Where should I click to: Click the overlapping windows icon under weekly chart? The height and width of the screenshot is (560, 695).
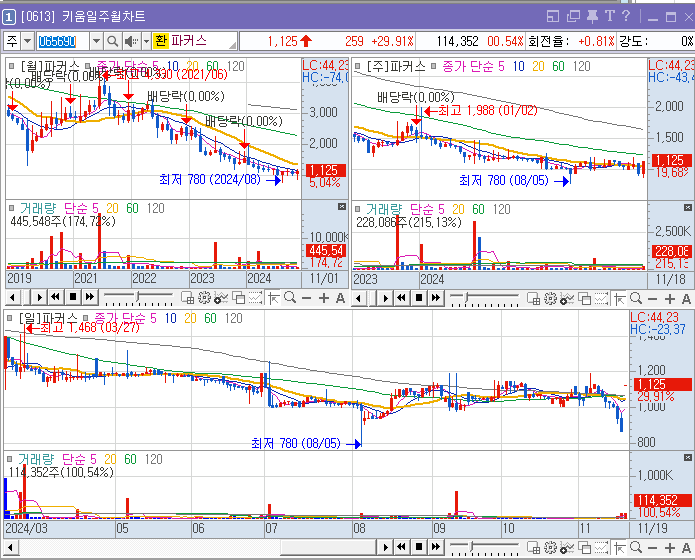[585, 299]
